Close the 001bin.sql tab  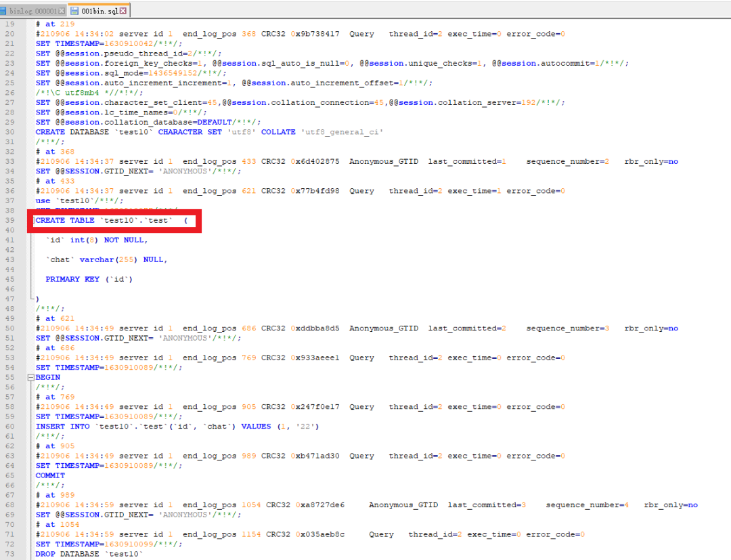point(123,10)
